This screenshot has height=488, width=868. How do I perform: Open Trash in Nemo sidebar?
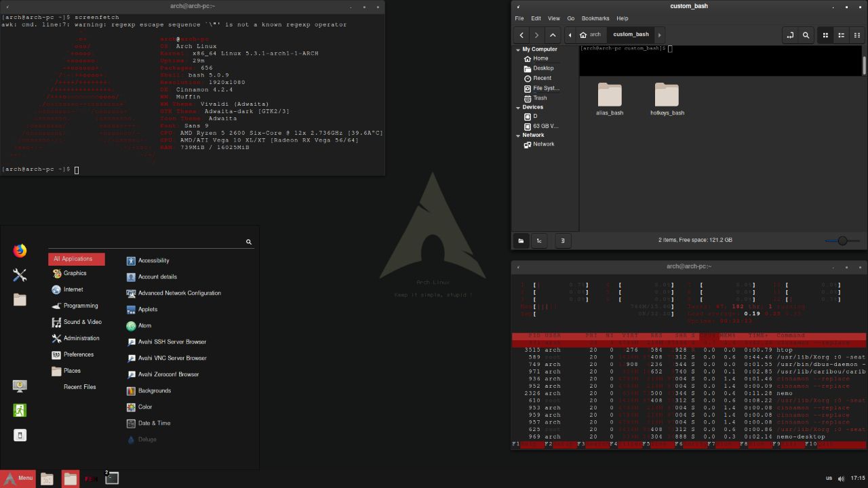coord(535,98)
